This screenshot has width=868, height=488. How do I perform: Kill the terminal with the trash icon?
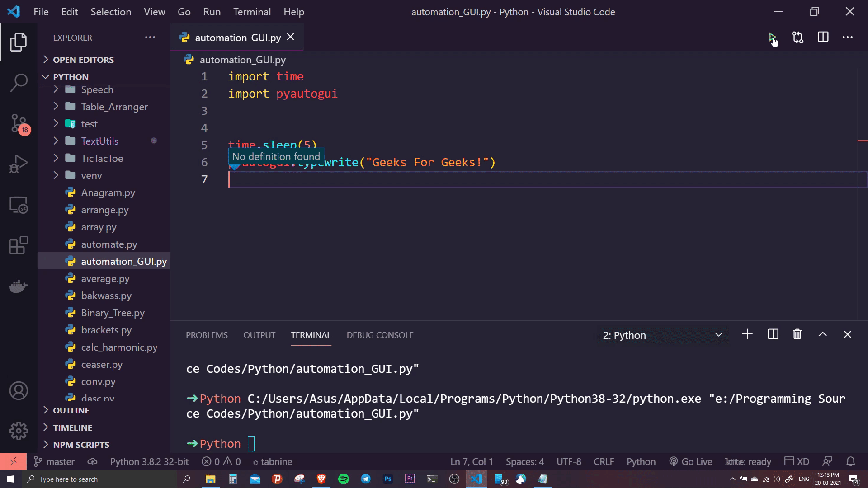click(797, 334)
